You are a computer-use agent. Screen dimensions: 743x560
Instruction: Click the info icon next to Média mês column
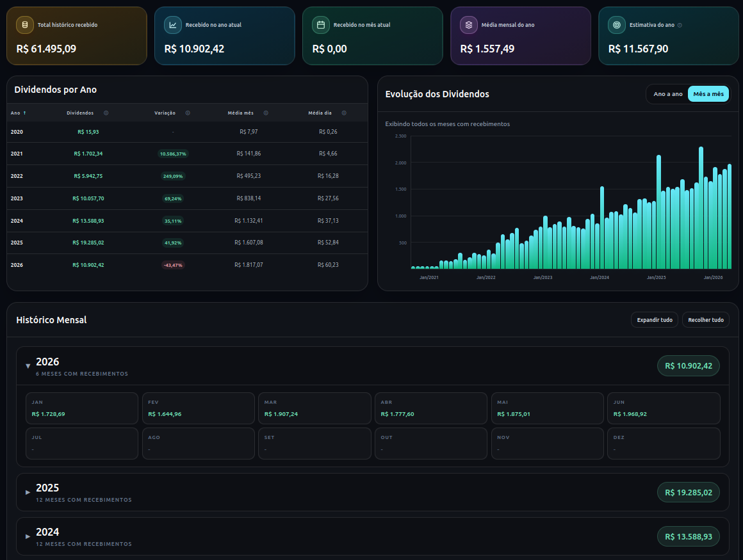tap(266, 113)
